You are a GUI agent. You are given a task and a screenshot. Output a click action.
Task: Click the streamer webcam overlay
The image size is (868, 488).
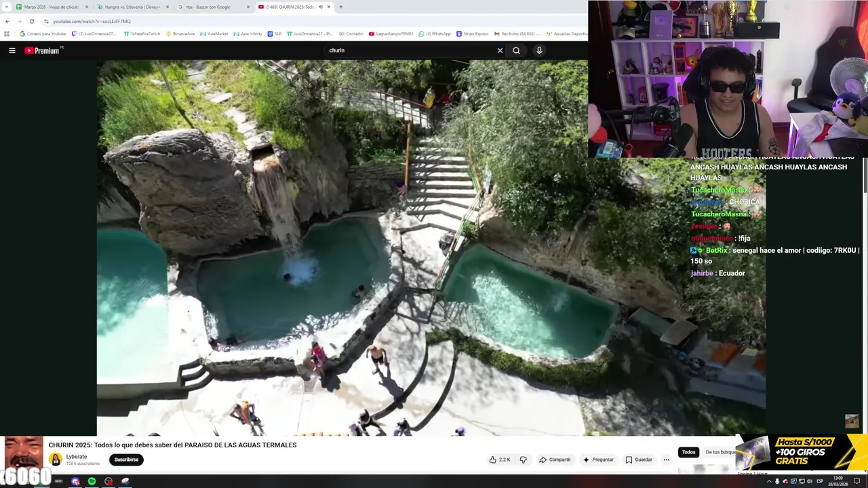(728, 79)
